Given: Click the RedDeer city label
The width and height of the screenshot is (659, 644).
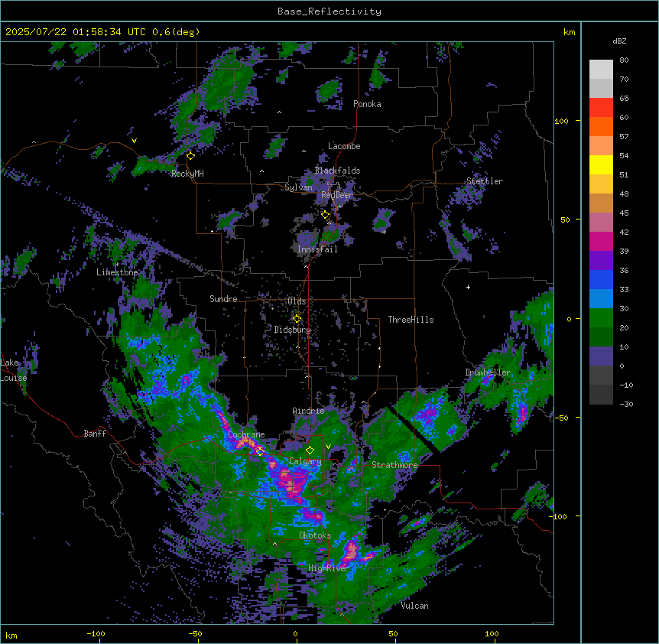Looking at the screenshot, I should (337, 195).
